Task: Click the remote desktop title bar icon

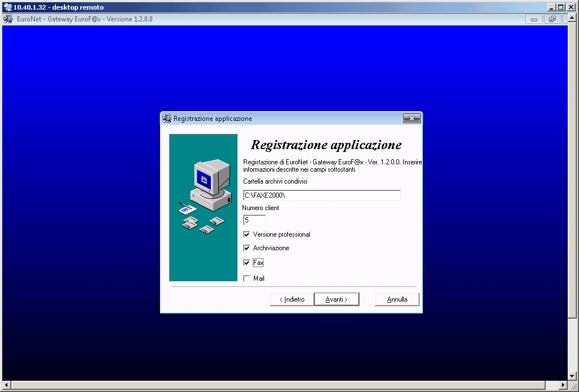Action: (7, 7)
